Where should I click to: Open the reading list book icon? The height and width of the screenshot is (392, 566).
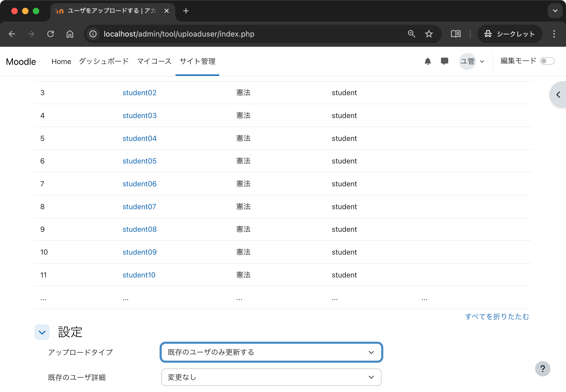(x=456, y=34)
